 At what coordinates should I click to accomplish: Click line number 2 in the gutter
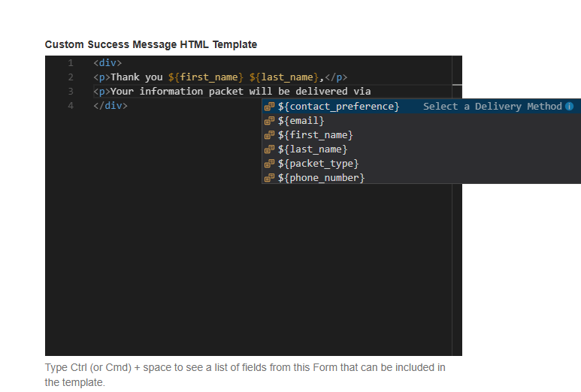click(x=71, y=77)
